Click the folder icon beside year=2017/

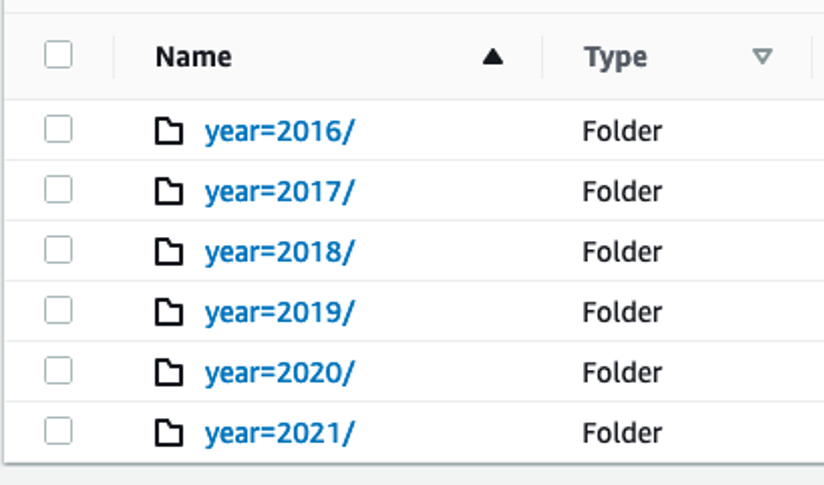(169, 191)
